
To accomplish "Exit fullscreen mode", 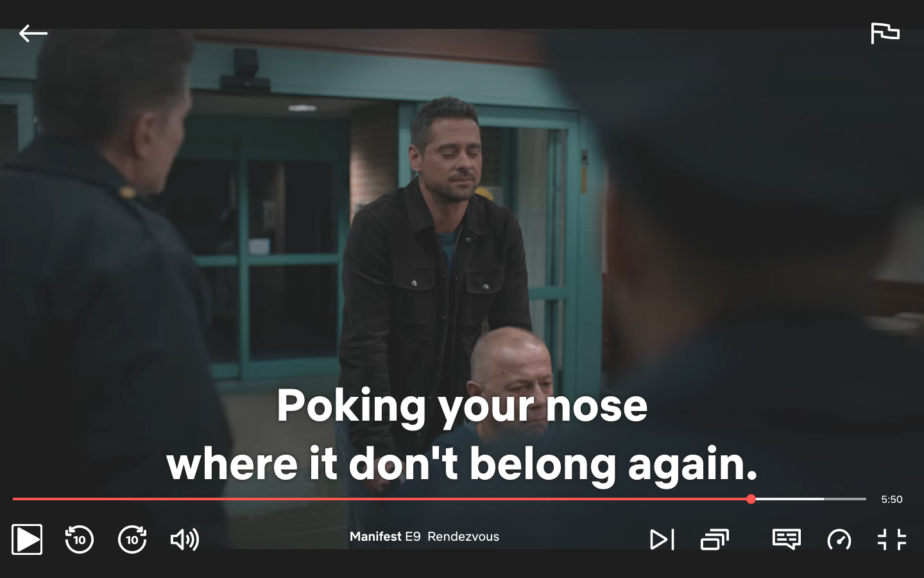I will click(892, 539).
